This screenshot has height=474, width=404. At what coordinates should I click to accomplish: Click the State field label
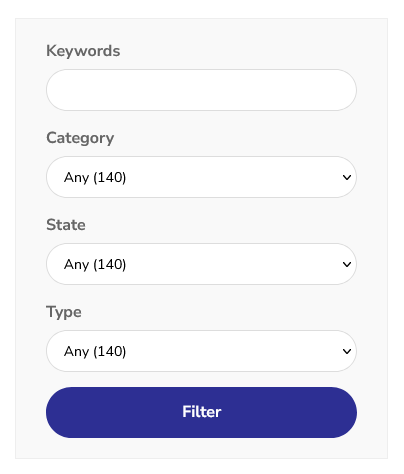point(66,225)
